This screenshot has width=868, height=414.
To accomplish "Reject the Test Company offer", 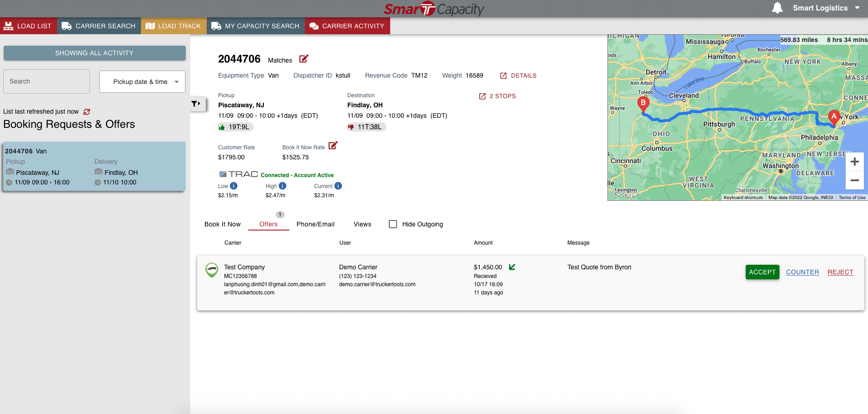I will [840, 272].
